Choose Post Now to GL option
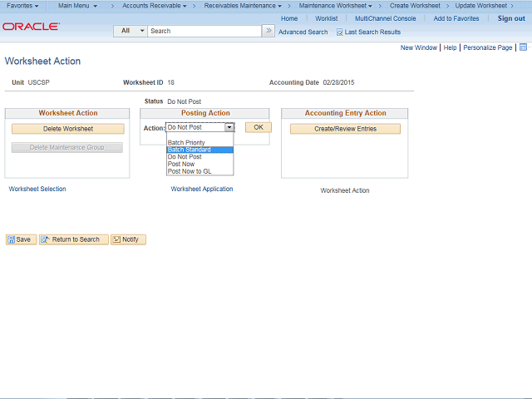 199,171
